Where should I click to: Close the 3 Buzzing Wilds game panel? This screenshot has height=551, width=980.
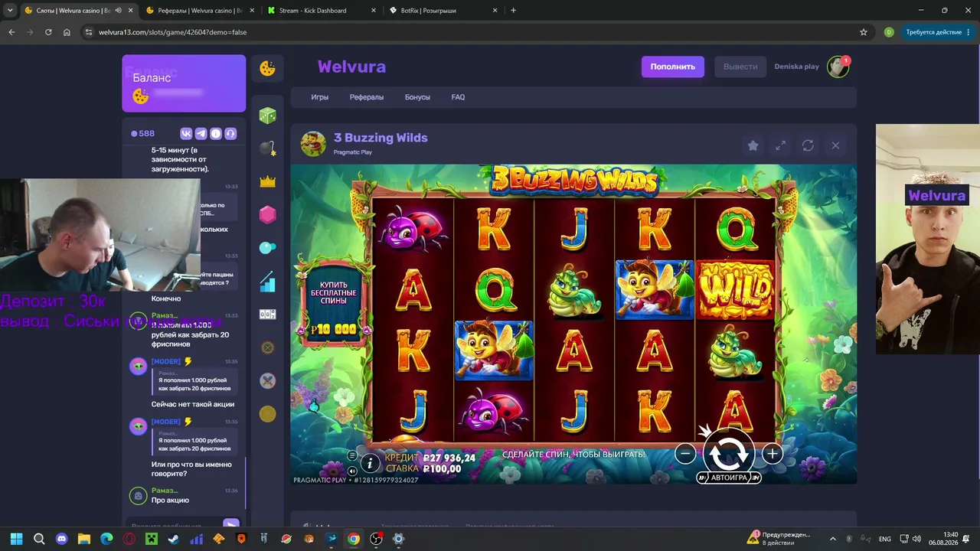click(835, 145)
